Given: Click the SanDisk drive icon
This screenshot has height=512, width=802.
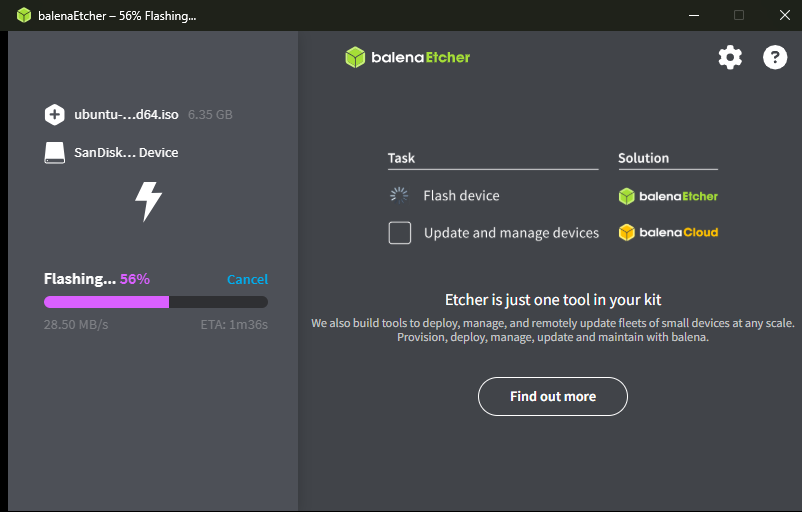Looking at the screenshot, I should (55, 153).
